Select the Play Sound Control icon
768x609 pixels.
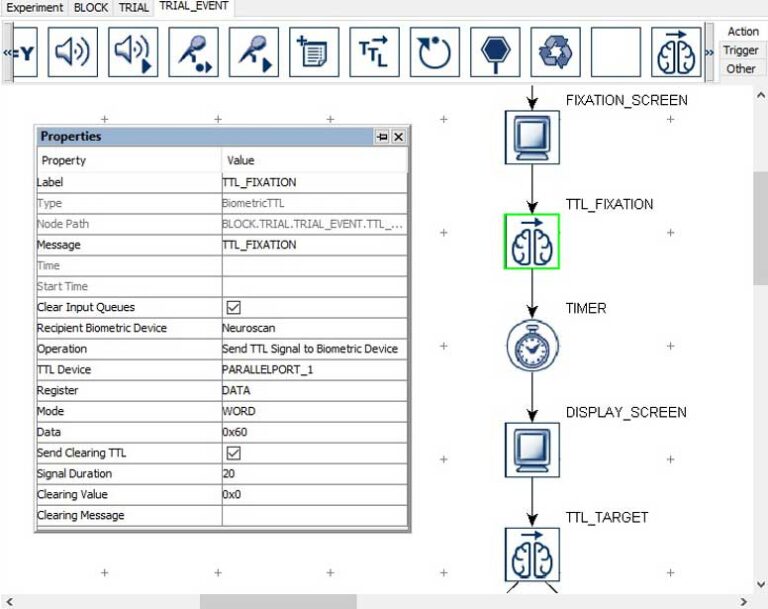point(133,52)
